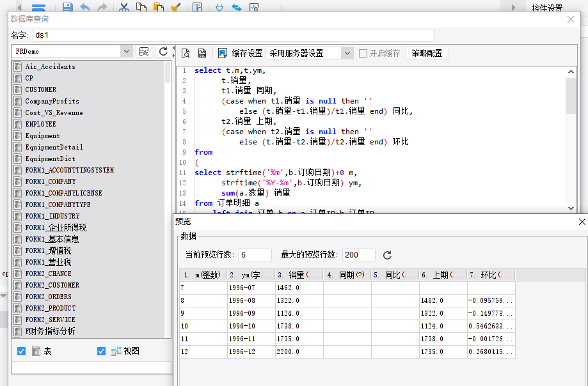Click the 表 filter table icon
This screenshot has width=588, height=386.
click(36, 351)
